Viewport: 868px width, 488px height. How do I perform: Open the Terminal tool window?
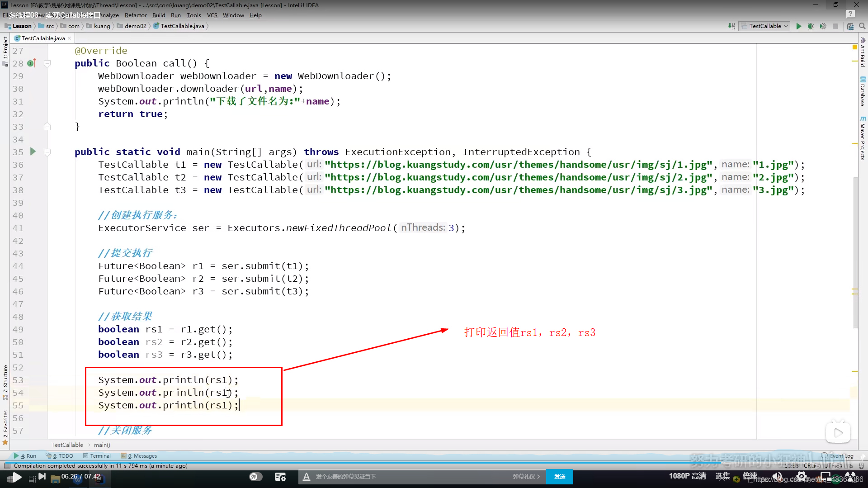point(97,456)
